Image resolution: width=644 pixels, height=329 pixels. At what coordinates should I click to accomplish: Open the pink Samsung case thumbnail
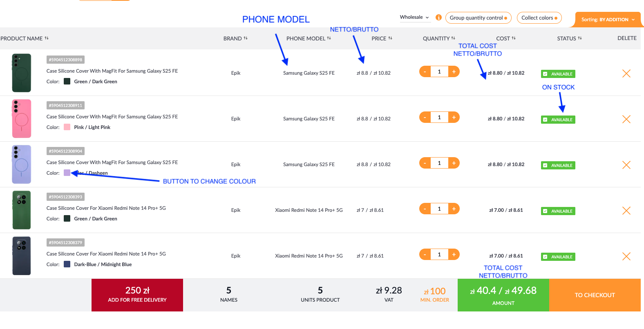pyautogui.click(x=22, y=118)
